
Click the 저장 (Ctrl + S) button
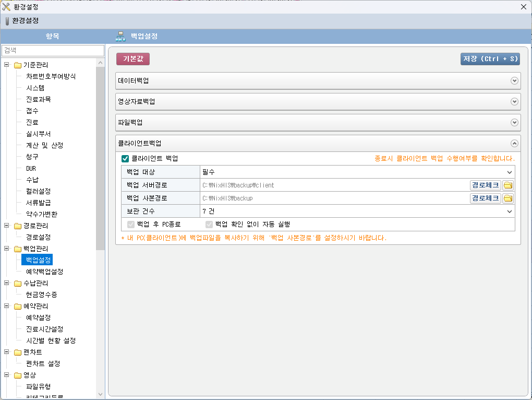coord(490,59)
